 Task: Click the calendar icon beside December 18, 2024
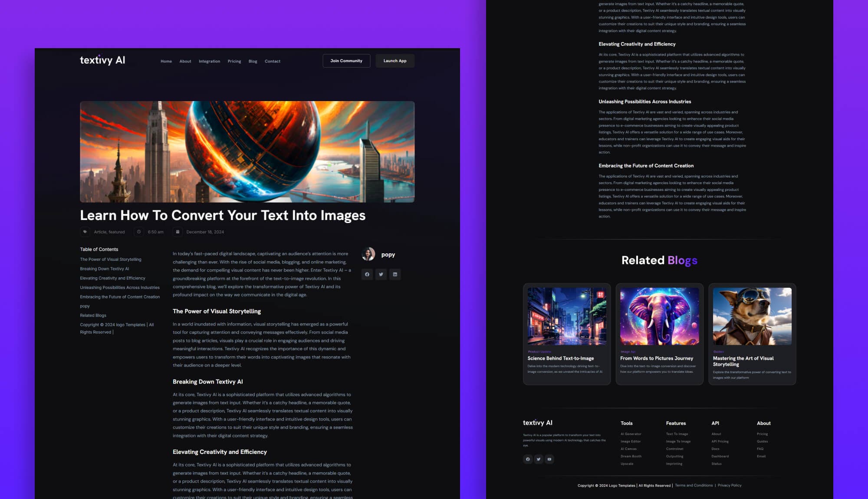(178, 232)
